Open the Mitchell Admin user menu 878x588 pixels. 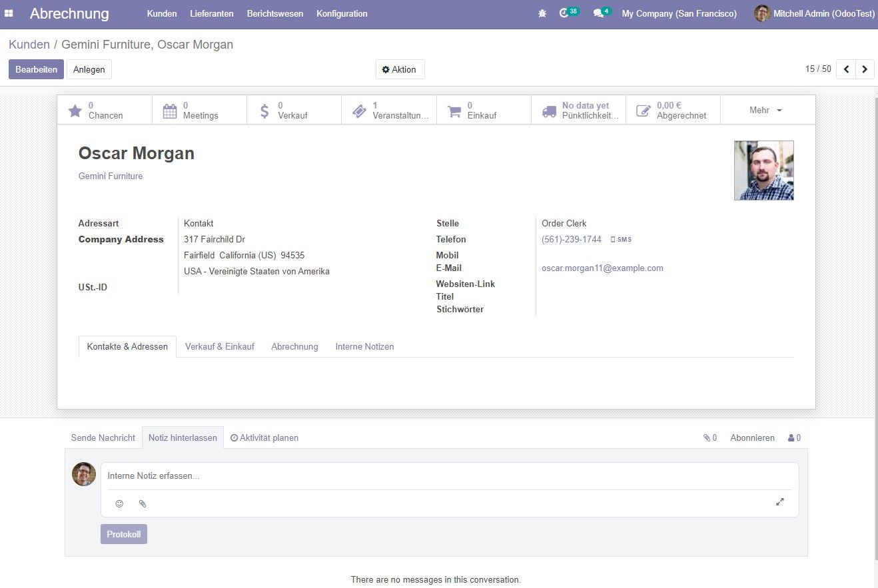point(815,13)
